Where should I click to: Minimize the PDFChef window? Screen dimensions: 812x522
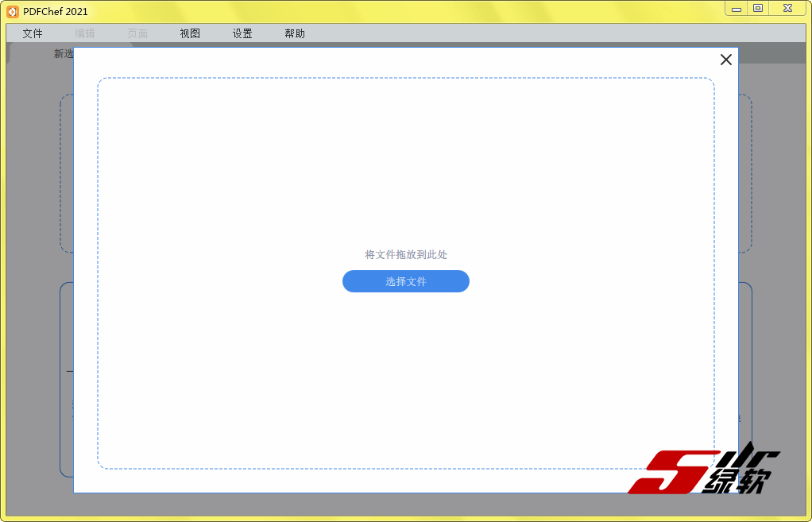click(737, 9)
